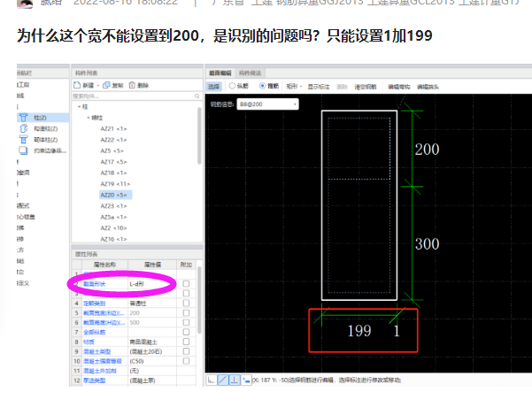532x415 pixels.
Task: Select the 纵筋 radio button
Action: 232,86
